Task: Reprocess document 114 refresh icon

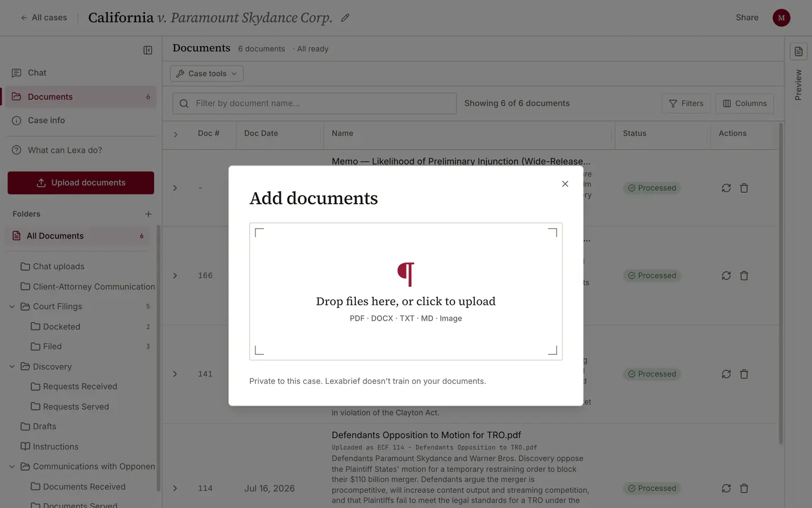Action: (x=726, y=488)
